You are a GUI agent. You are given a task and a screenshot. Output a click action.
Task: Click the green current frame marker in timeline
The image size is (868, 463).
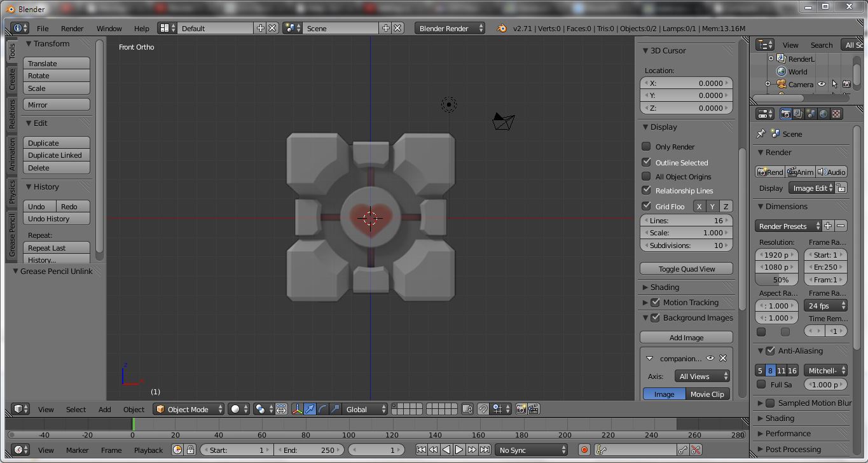[134, 424]
